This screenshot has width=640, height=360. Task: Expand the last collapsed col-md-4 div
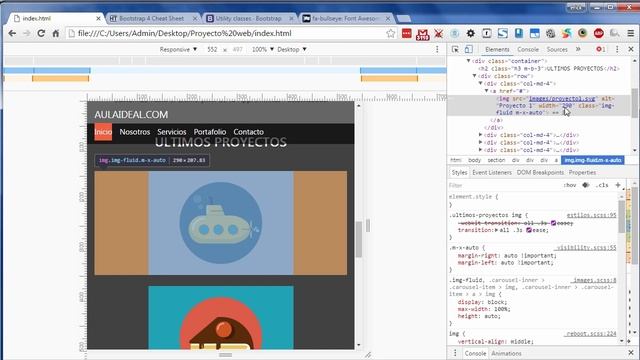tap(480, 150)
